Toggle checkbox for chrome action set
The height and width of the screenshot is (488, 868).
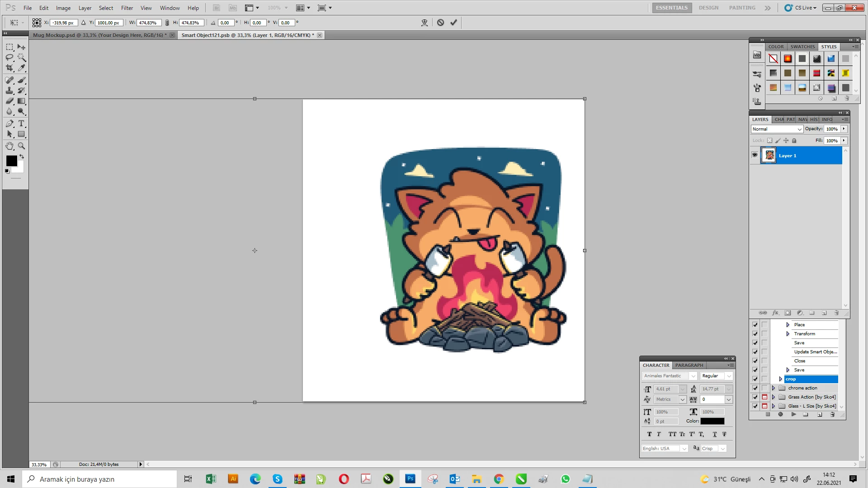(755, 388)
